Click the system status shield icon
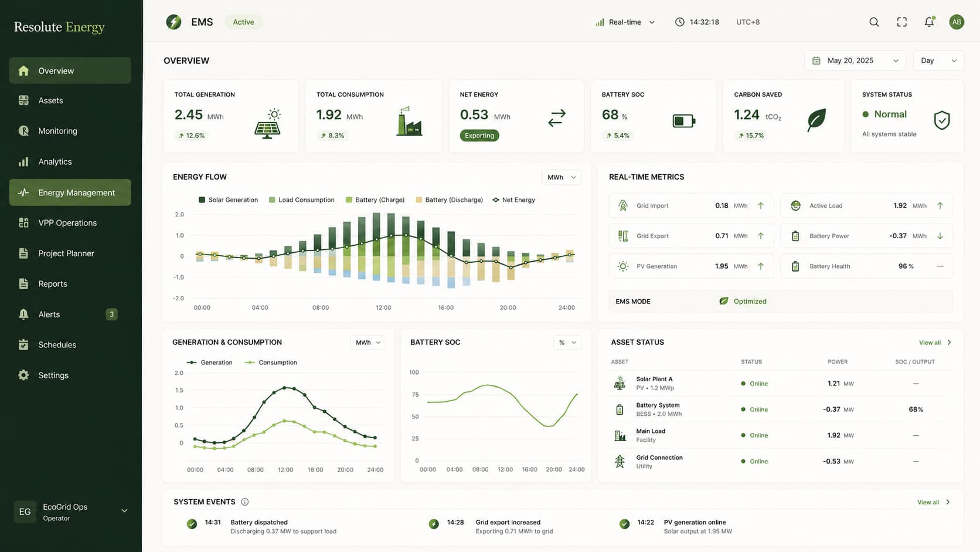The height and width of the screenshot is (552, 980). click(x=941, y=120)
